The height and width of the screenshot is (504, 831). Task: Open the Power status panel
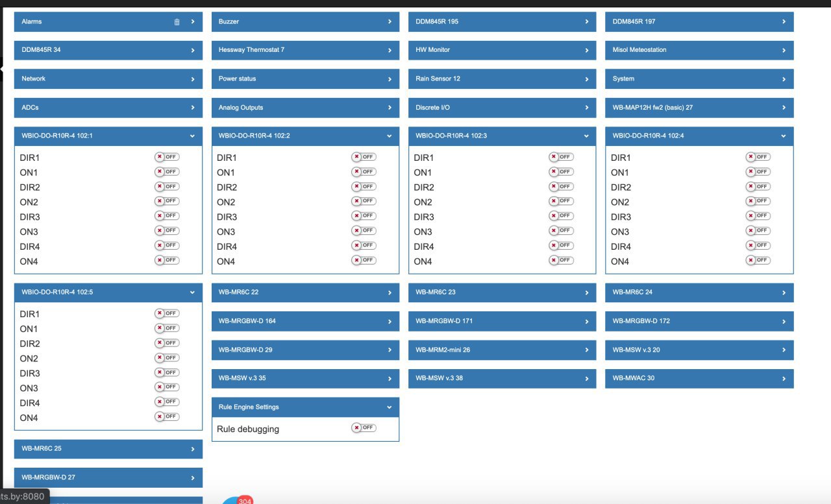click(305, 78)
